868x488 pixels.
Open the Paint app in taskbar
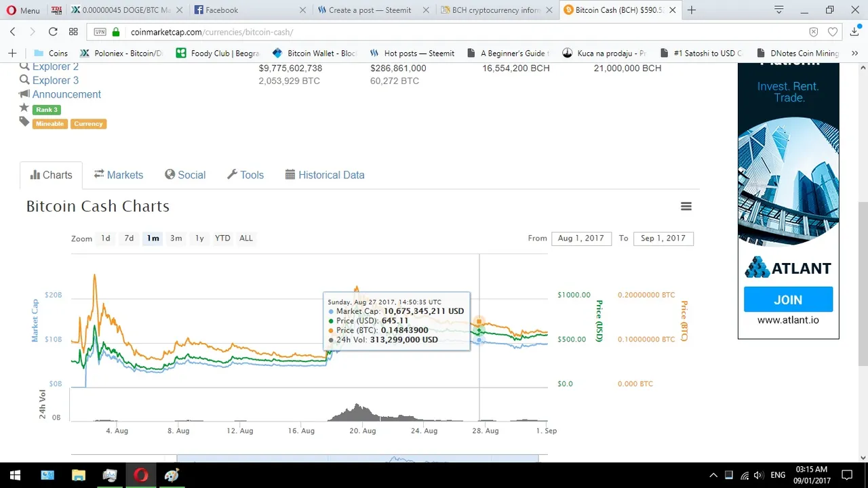[172, 475]
